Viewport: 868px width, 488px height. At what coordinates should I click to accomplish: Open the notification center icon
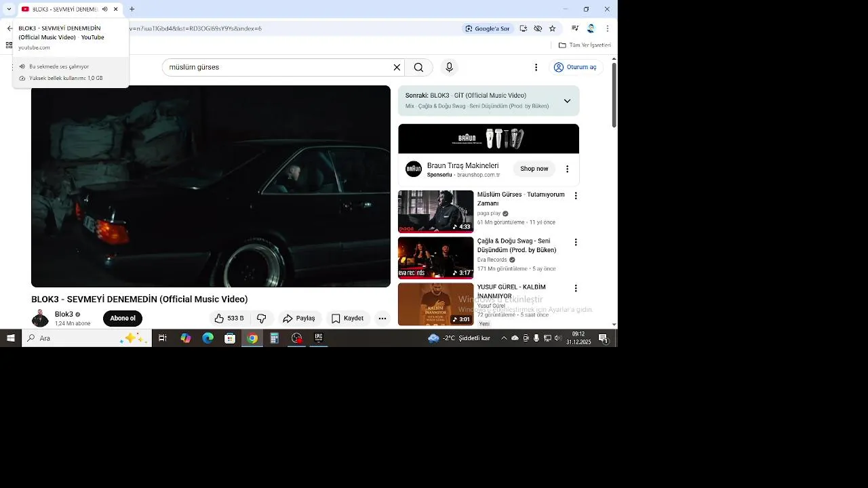603,338
